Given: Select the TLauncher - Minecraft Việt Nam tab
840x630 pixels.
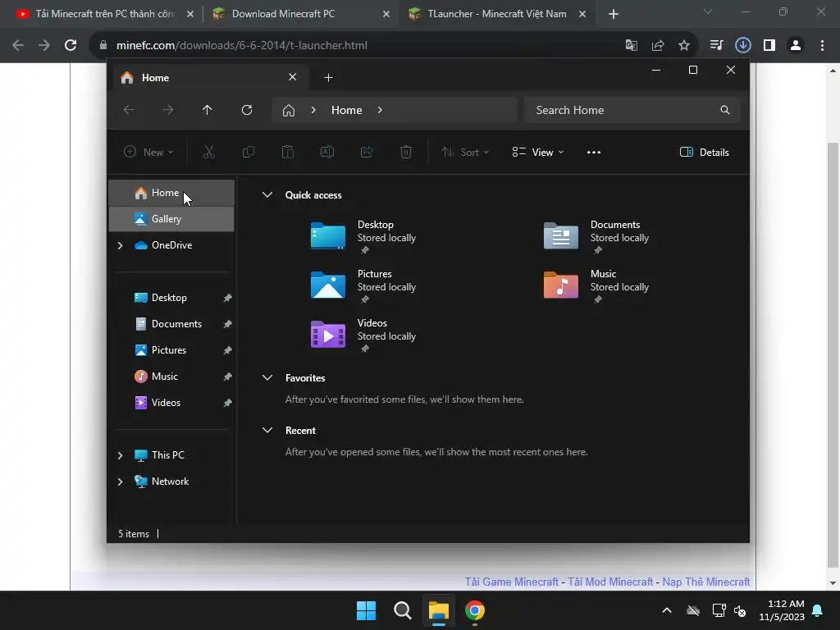Looking at the screenshot, I should [495, 14].
